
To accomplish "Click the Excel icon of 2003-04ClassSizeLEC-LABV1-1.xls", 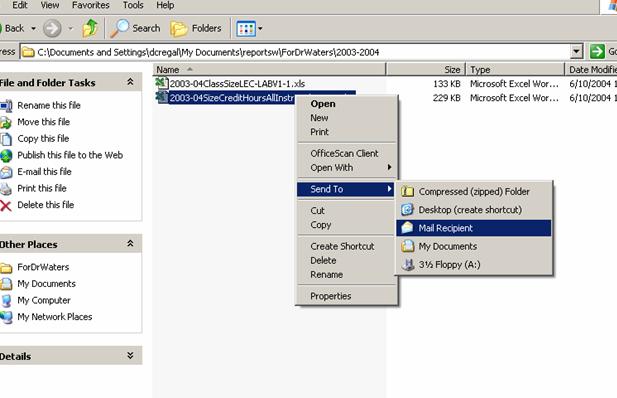I will pos(161,83).
